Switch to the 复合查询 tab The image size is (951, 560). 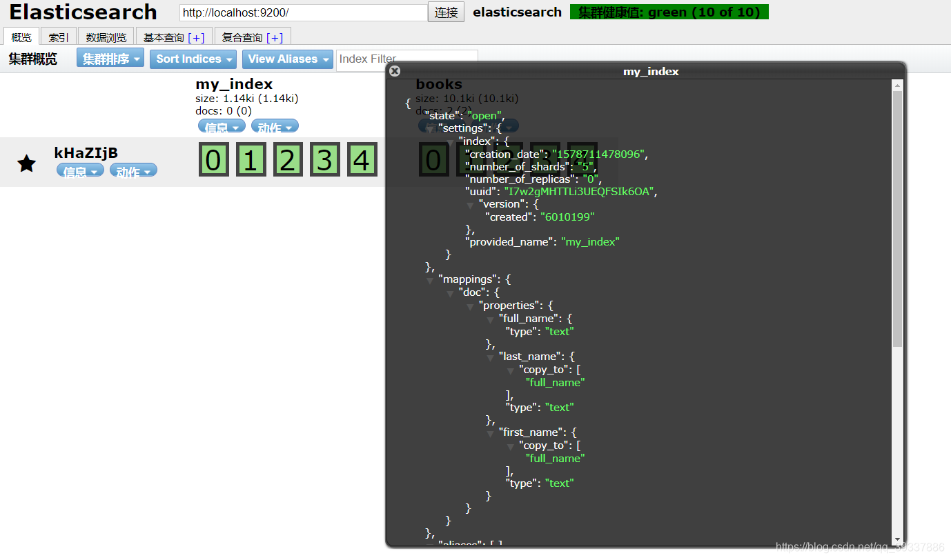253,37
